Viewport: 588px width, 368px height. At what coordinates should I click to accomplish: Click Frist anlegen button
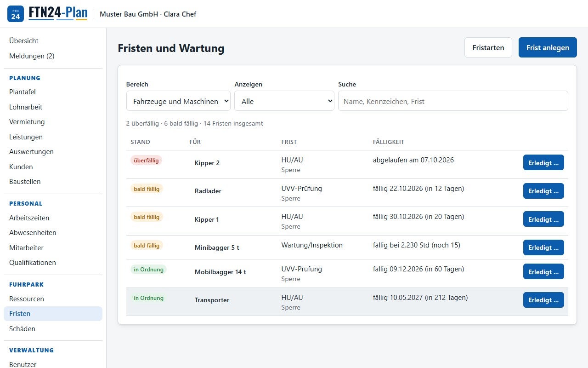pyautogui.click(x=548, y=47)
